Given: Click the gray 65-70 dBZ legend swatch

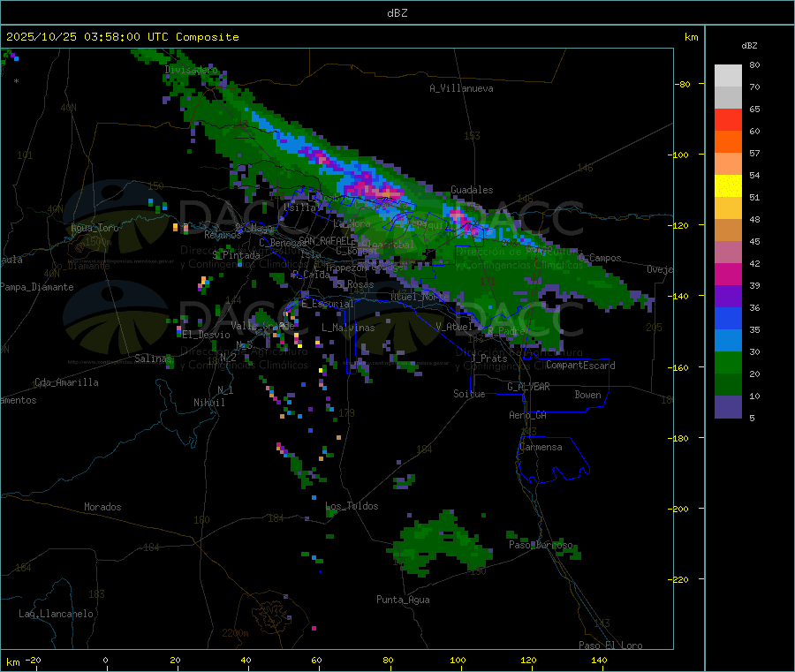Looking at the screenshot, I should coord(728,98).
